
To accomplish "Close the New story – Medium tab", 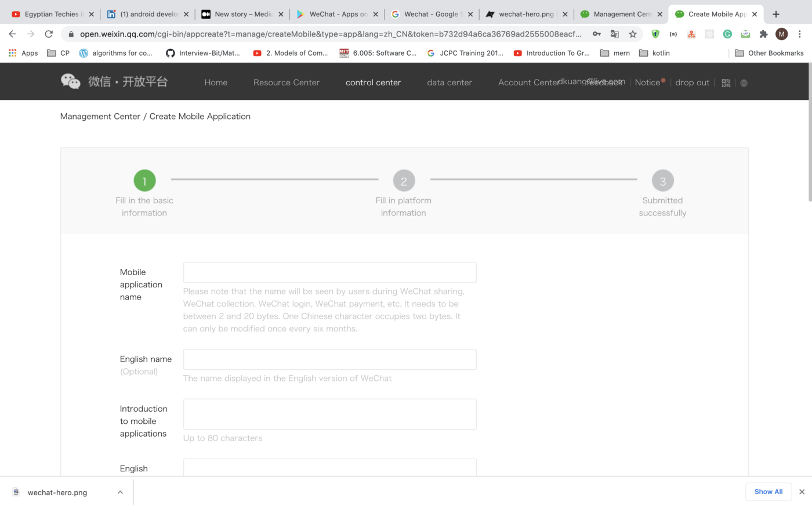I will [281, 14].
